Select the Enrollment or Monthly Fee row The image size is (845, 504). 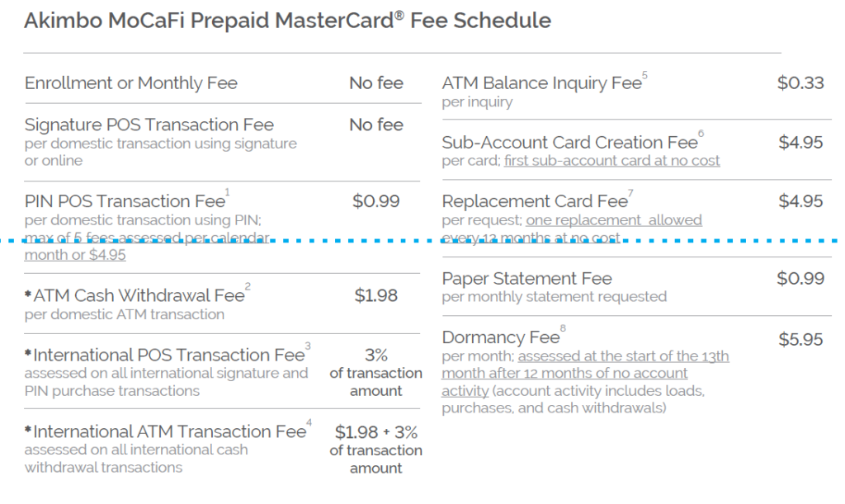(222, 82)
